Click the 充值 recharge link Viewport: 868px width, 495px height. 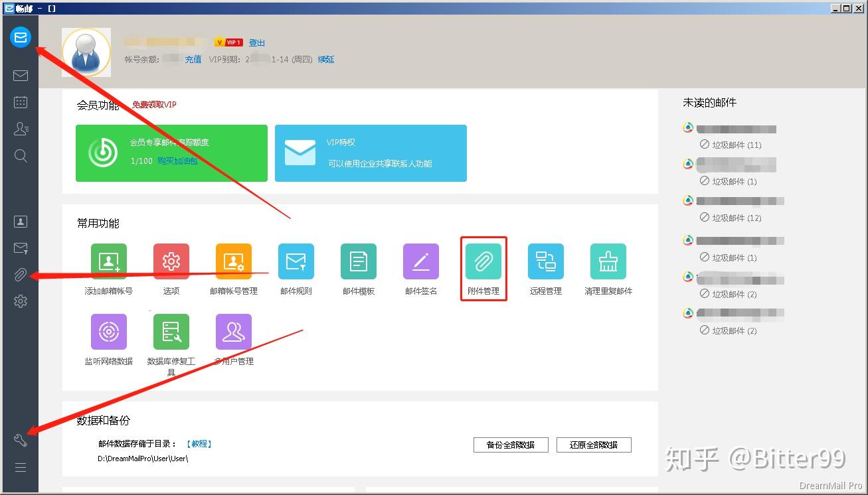pyautogui.click(x=193, y=59)
